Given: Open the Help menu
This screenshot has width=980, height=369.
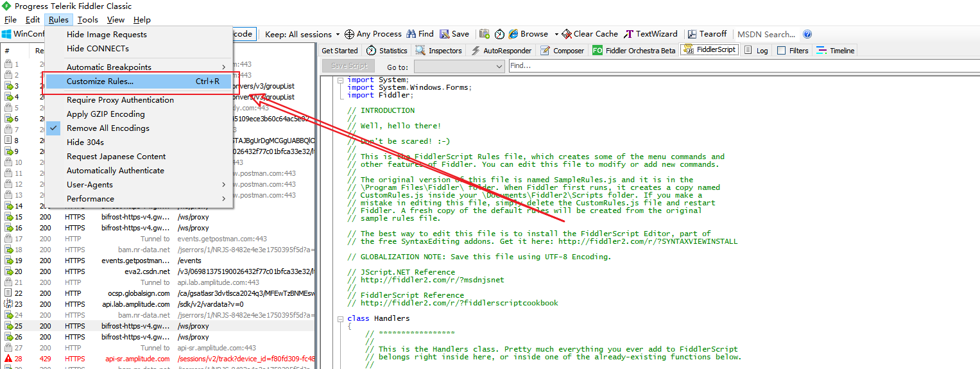Looking at the screenshot, I should [142, 20].
